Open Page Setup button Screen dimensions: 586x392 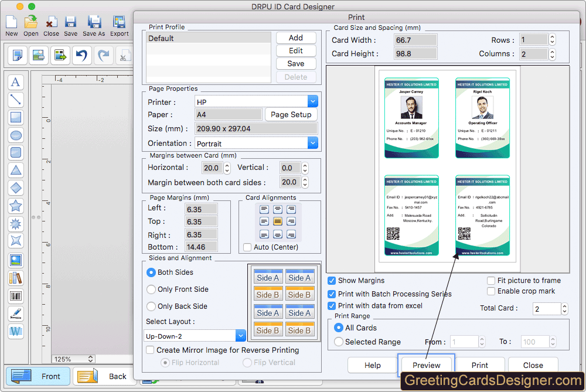291,115
